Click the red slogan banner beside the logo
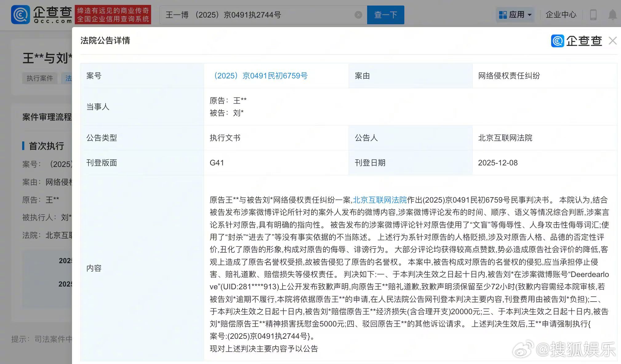This screenshot has width=621, height=364. pos(113,14)
